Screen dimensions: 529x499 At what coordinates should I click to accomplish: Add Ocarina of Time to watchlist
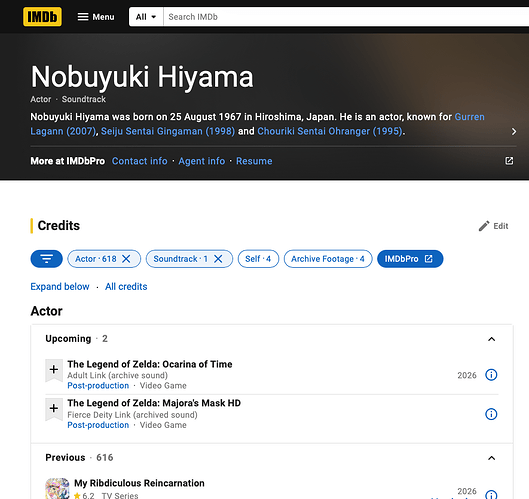point(54,370)
